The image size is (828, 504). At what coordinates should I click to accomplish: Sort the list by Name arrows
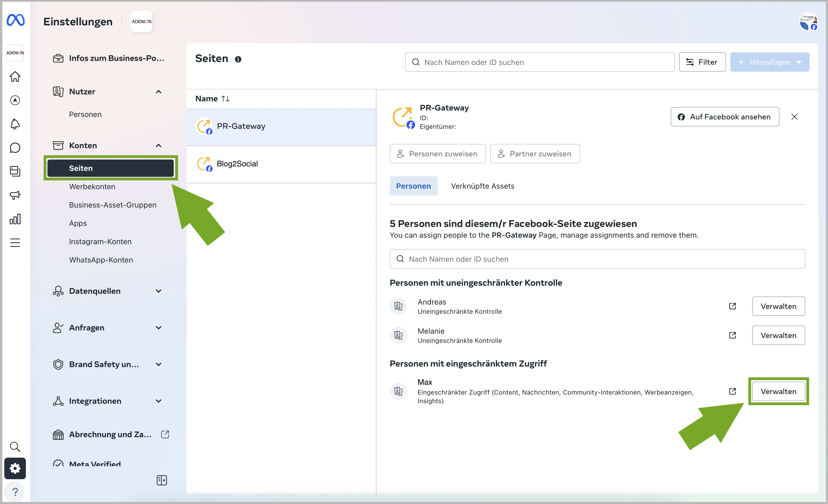point(225,99)
